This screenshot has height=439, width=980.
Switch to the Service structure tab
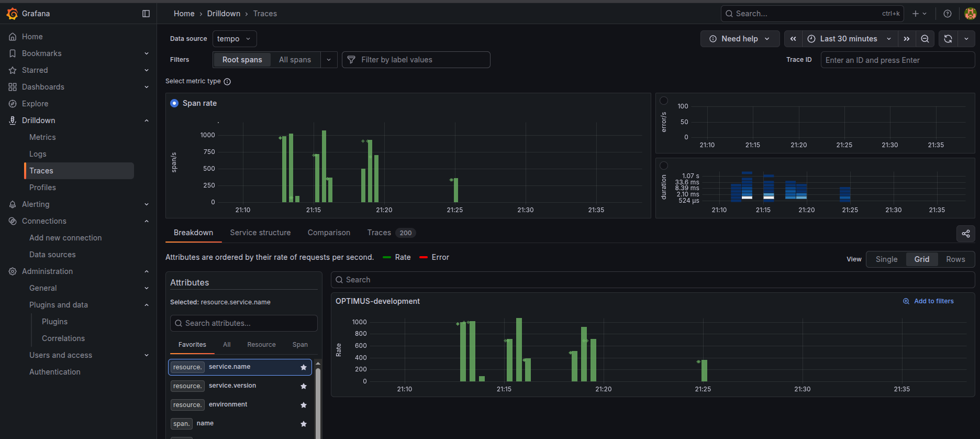tap(260, 233)
